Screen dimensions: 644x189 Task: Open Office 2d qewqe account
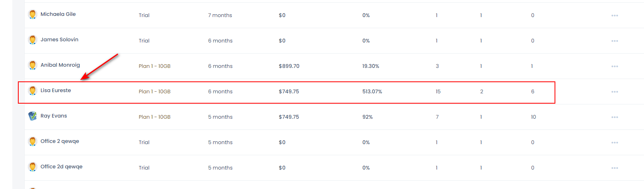click(62, 167)
